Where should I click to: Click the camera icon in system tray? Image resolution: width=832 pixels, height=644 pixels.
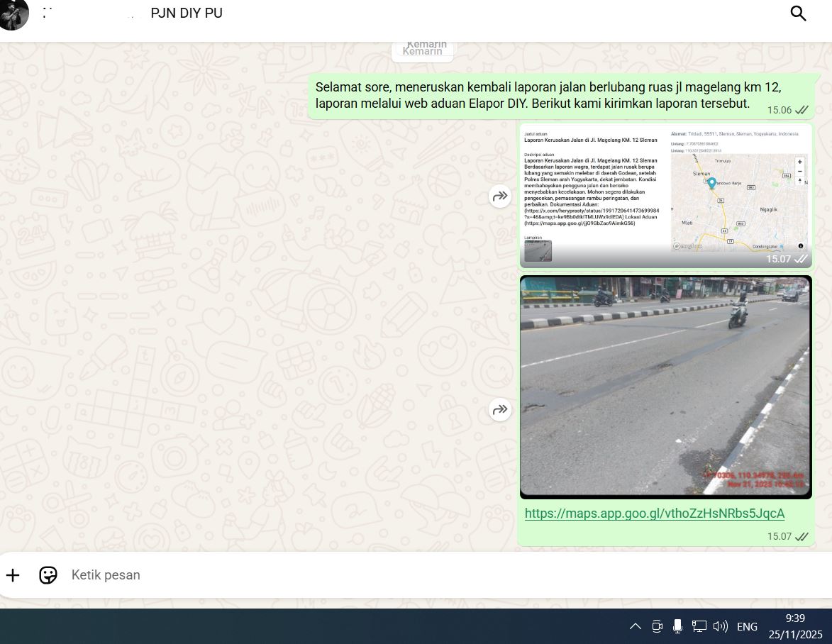657,626
